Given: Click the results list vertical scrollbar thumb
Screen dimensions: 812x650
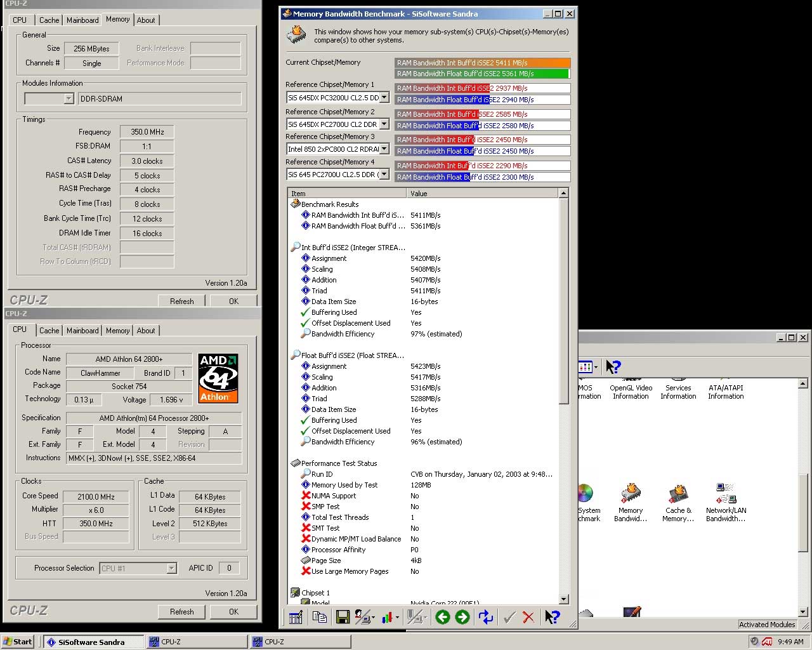Looking at the screenshot, I should tap(564, 300).
